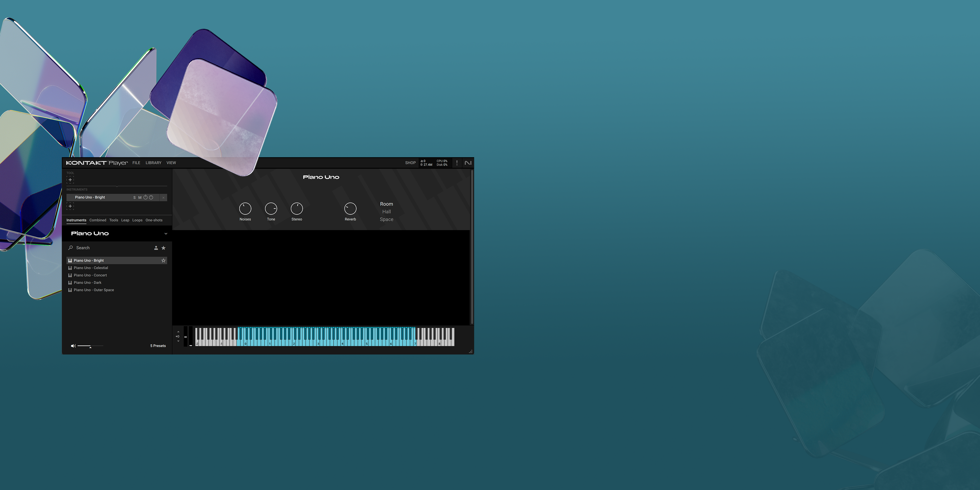Click the Native Instruments logo icon
The height and width of the screenshot is (490, 980).
coord(468,163)
